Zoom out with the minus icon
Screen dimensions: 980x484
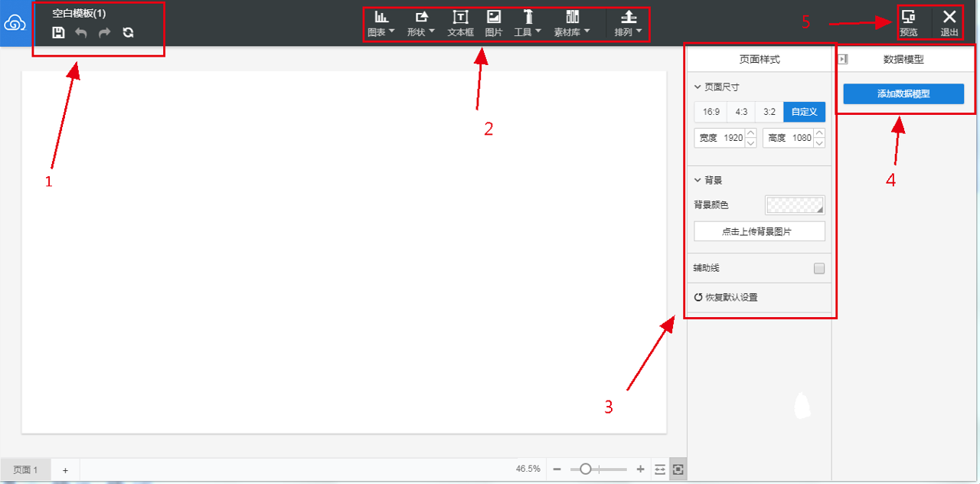pos(557,469)
